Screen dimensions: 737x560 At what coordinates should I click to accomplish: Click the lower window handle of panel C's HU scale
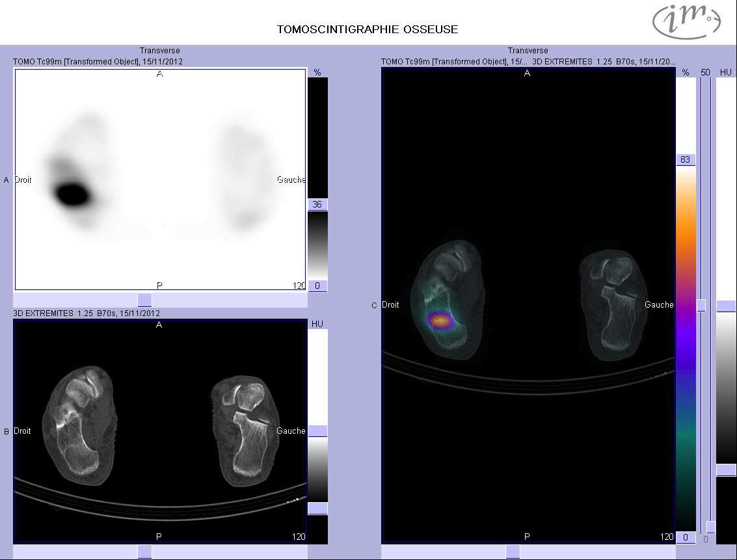[726, 470]
